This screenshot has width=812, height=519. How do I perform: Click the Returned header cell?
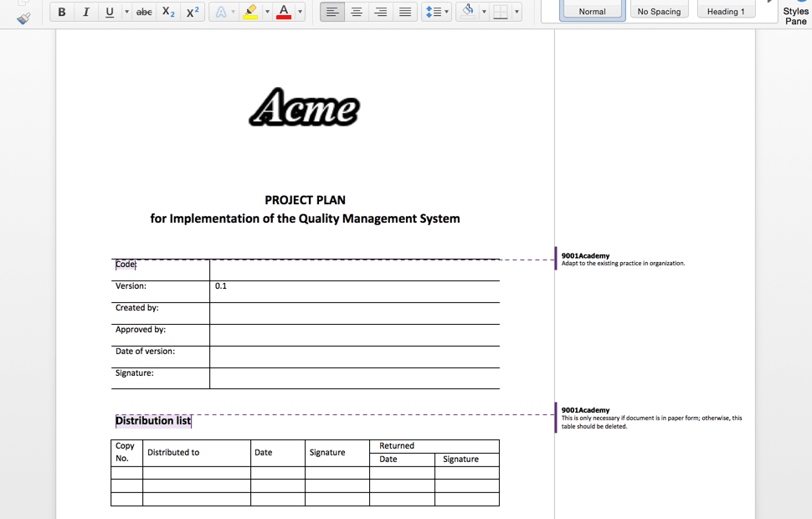click(x=434, y=446)
